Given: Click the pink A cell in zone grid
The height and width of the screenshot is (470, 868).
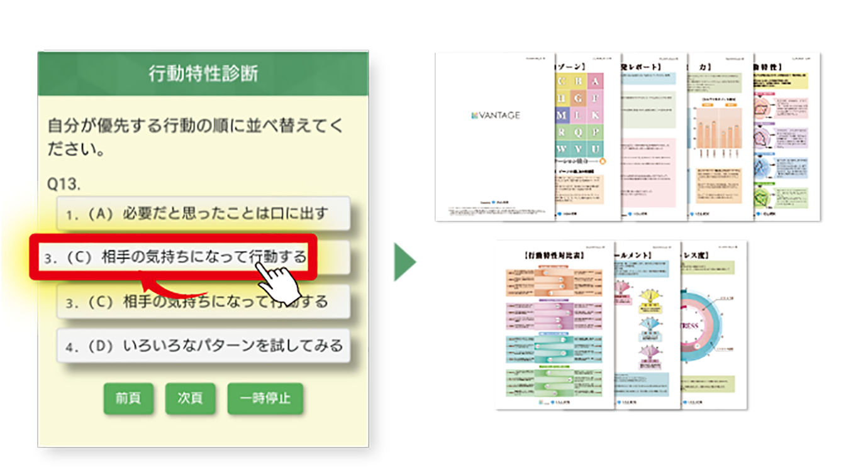Looking at the screenshot, I should [x=595, y=81].
